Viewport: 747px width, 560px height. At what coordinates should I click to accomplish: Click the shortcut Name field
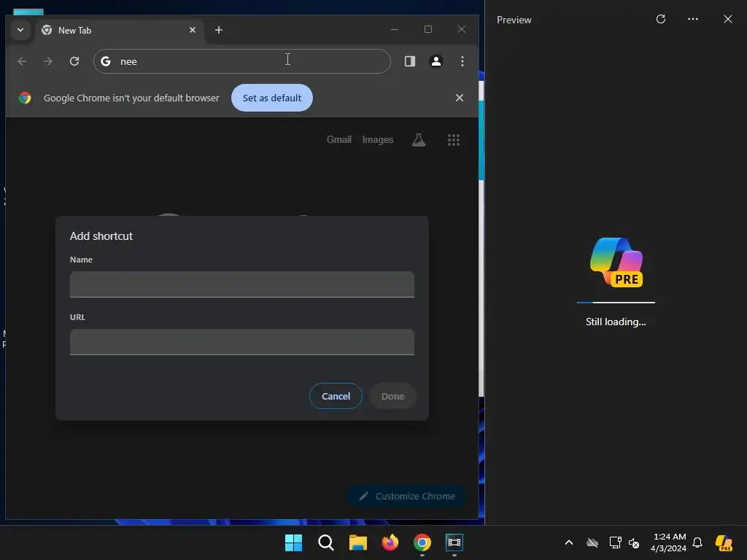[242, 284]
